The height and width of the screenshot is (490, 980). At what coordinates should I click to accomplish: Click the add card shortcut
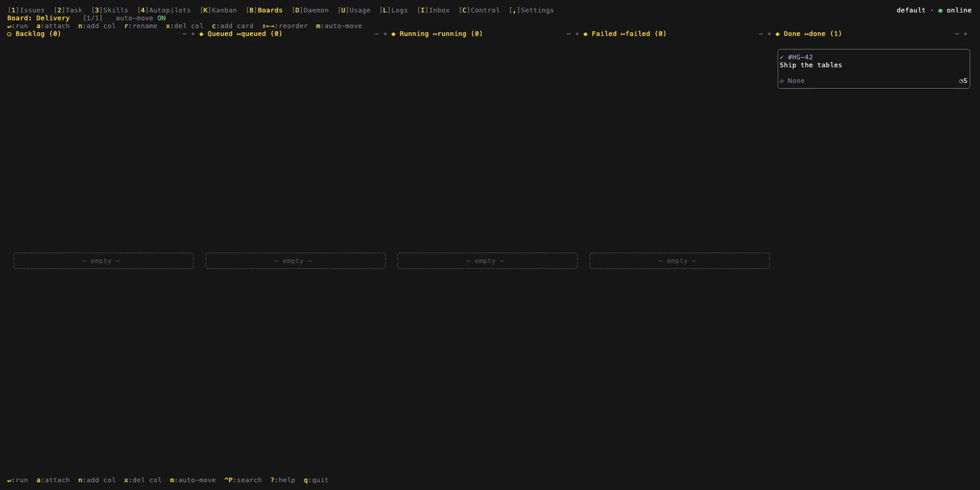(x=233, y=26)
